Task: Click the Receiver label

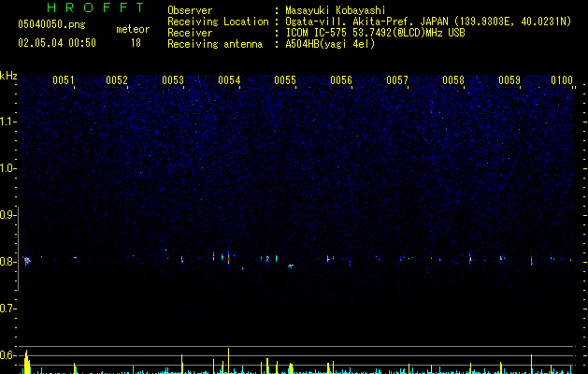Action: [x=190, y=33]
